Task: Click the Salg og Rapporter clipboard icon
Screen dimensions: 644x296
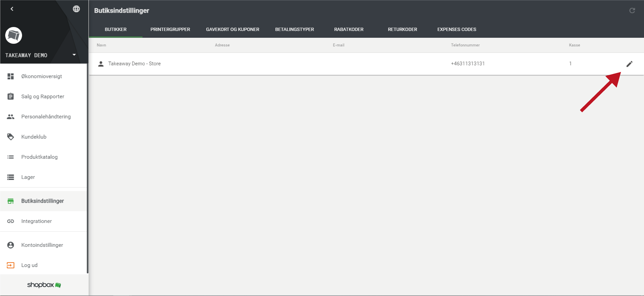Action: coord(10,96)
